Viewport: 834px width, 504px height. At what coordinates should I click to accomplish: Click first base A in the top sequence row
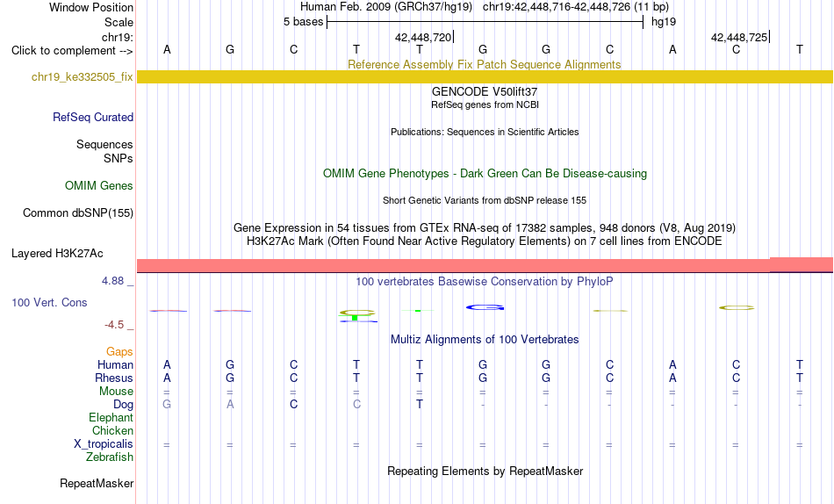(x=167, y=50)
